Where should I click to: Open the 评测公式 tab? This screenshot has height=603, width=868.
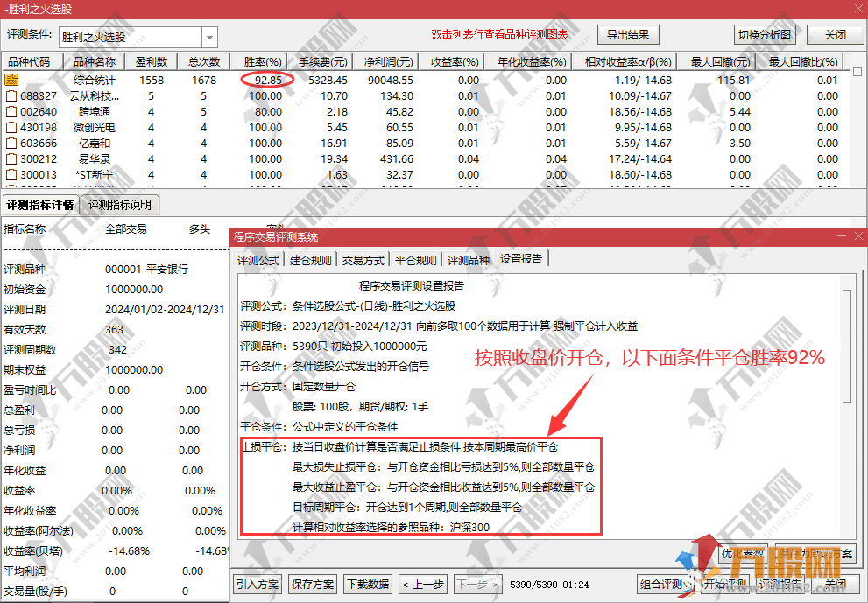[258, 260]
